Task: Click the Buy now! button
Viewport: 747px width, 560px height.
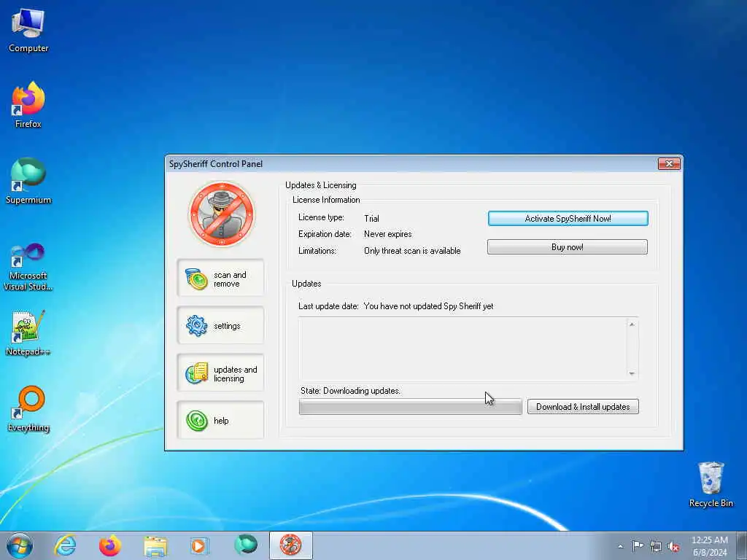Action: coord(568,247)
